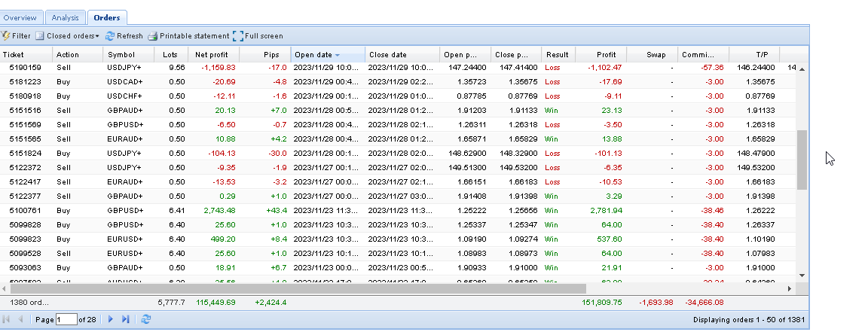Click the Refresh toolbar icon
This screenshot has height=332, width=868.
point(110,35)
